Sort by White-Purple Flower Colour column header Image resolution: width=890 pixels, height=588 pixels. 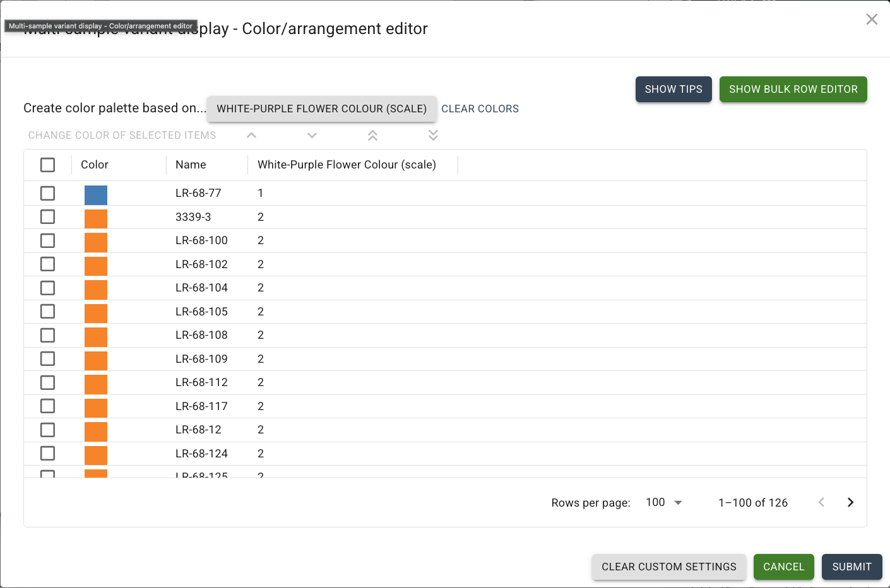tap(347, 165)
